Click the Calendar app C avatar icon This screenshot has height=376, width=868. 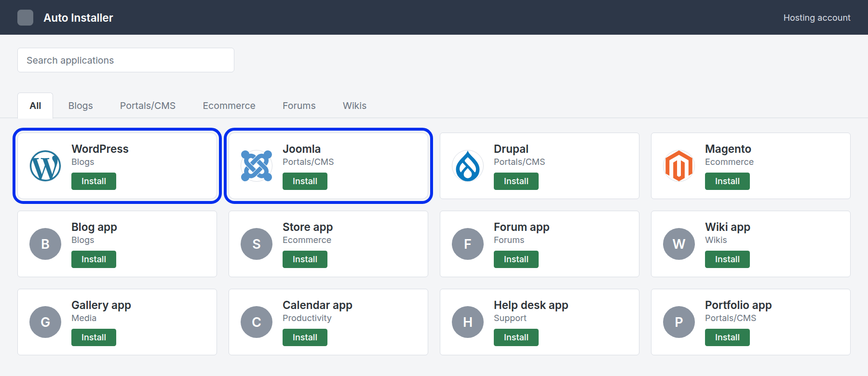257,322
